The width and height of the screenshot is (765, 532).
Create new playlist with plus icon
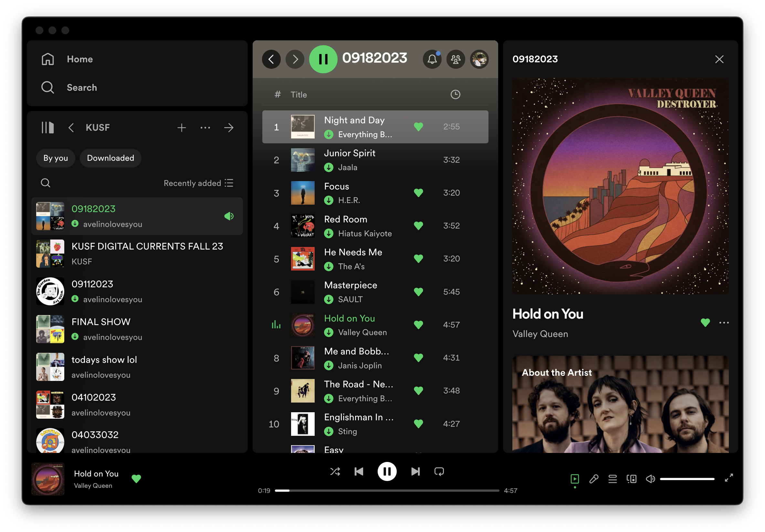click(x=182, y=128)
